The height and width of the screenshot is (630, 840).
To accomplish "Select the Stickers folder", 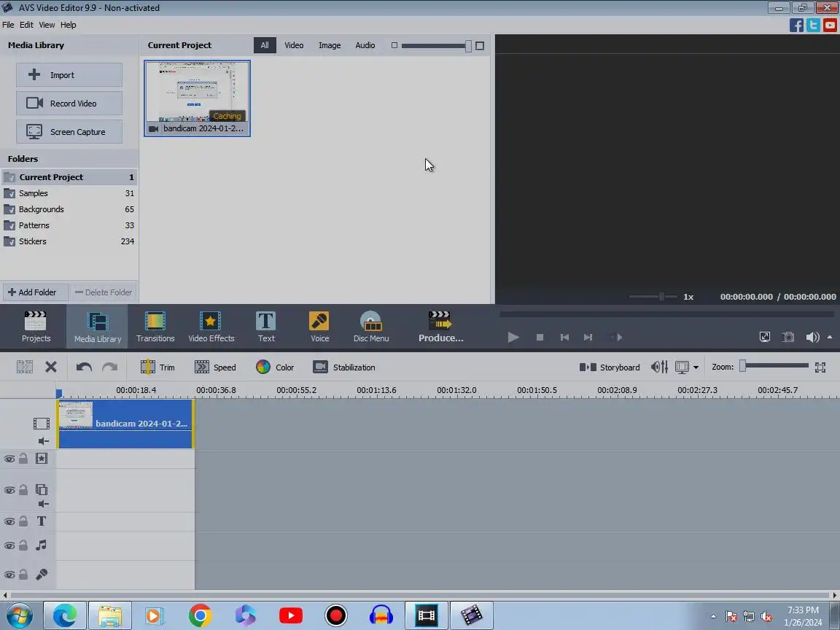I will click(69, 241).
